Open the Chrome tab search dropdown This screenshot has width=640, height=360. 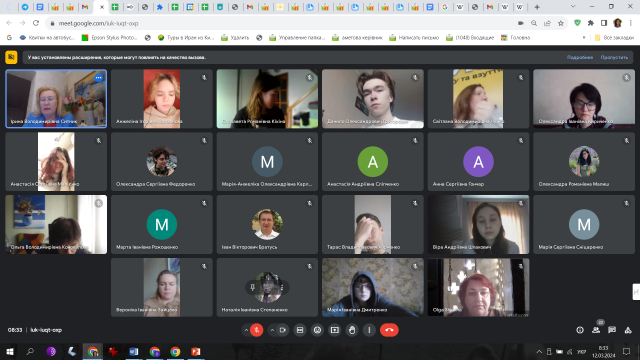(573, 7)
